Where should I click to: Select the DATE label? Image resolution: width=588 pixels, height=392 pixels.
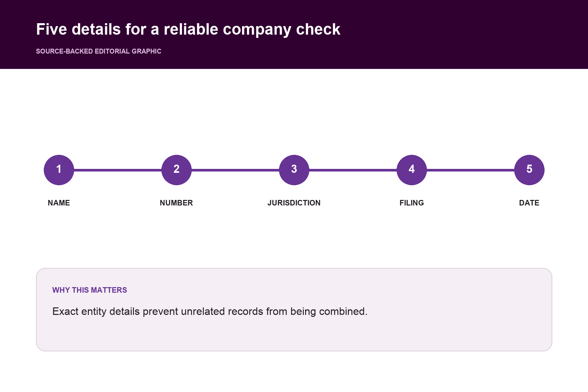tap(529, 203)
